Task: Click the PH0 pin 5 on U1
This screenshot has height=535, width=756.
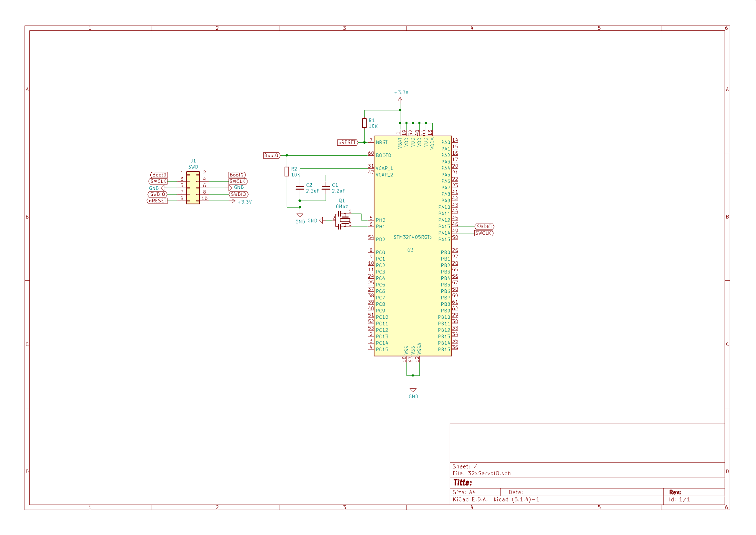Action: click(371, 219)
